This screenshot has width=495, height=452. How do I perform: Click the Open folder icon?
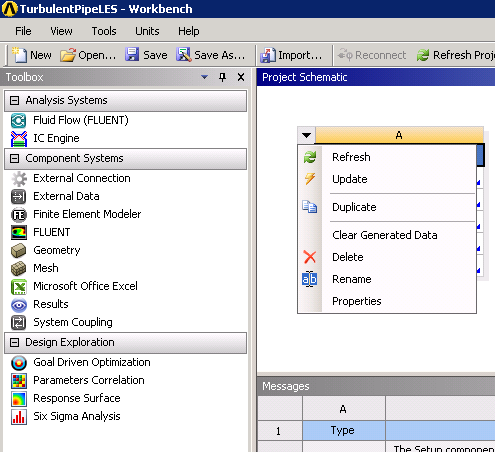point(68,55)
